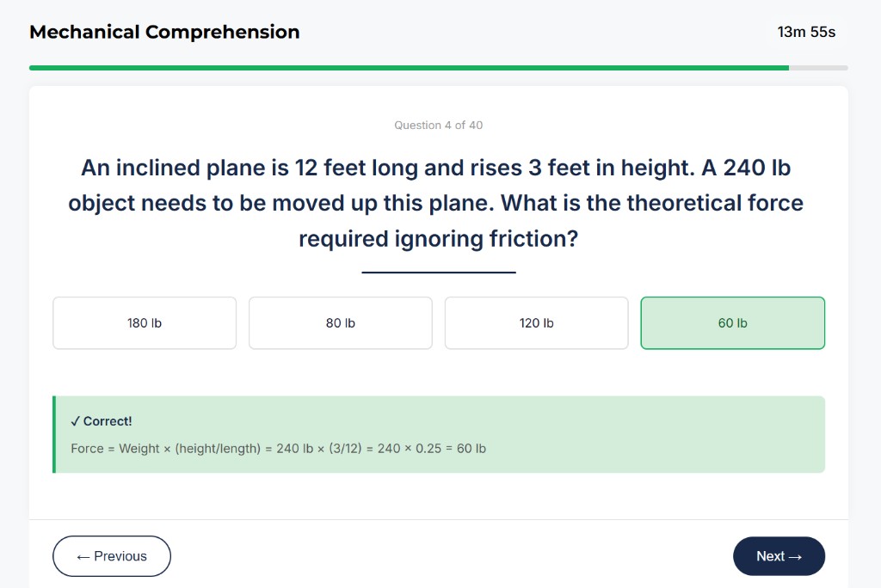This screenshot has height=588, width=881.
Task: Click the question text about the inclined plane
Action: [x=438, y=203]
